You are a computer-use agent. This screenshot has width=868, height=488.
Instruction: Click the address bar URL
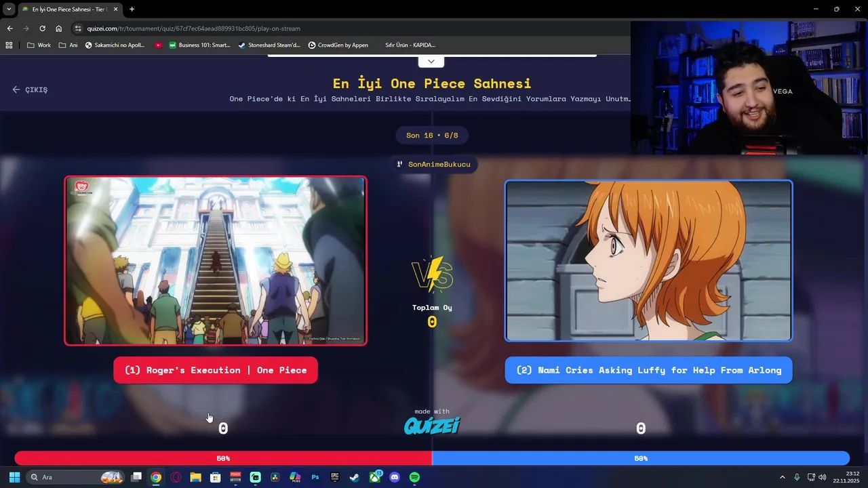[x=194, y=28]
